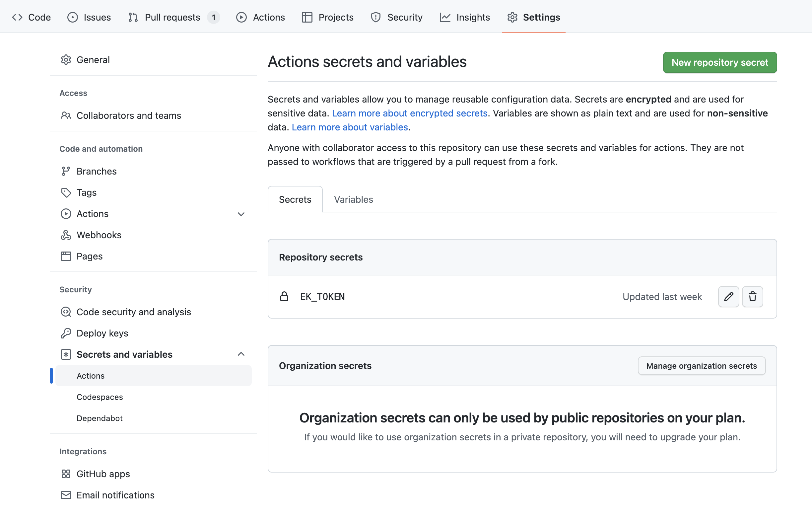Click New repository secret button
812x519 pixels.
pos(719,62)
